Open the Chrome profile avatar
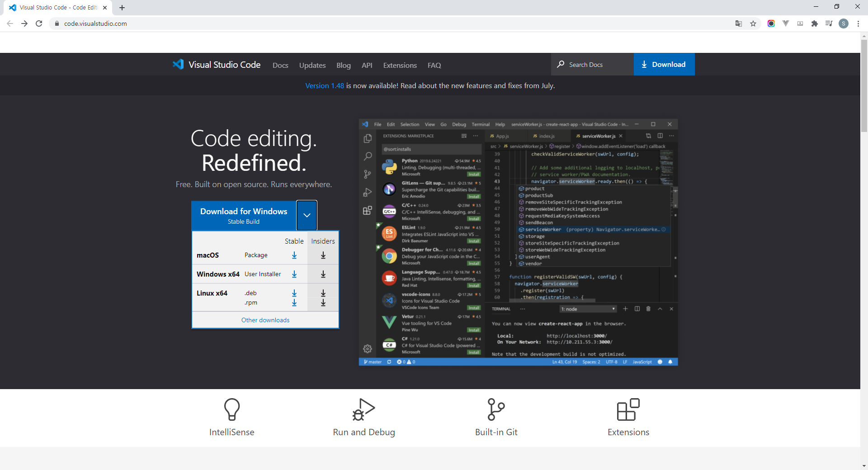Viewport: 868px width, 470px height. click(844, 23)
